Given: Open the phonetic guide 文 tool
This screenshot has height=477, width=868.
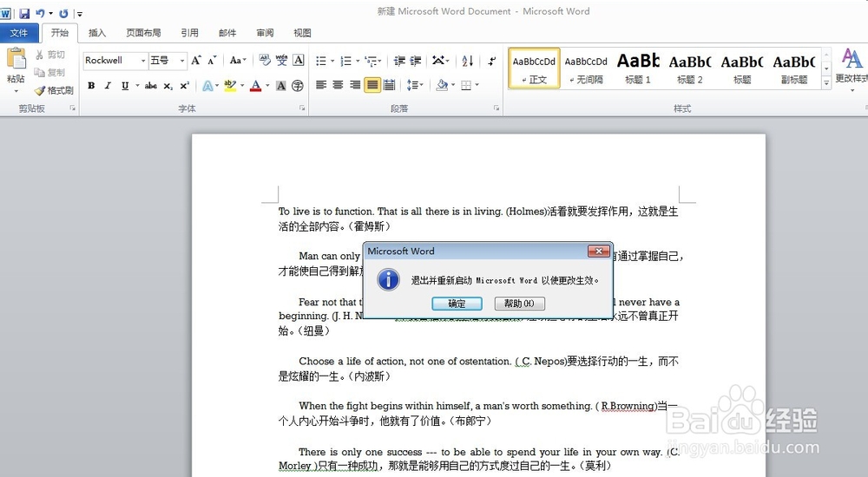Looking at the screenshot, I should pos(282,61).
